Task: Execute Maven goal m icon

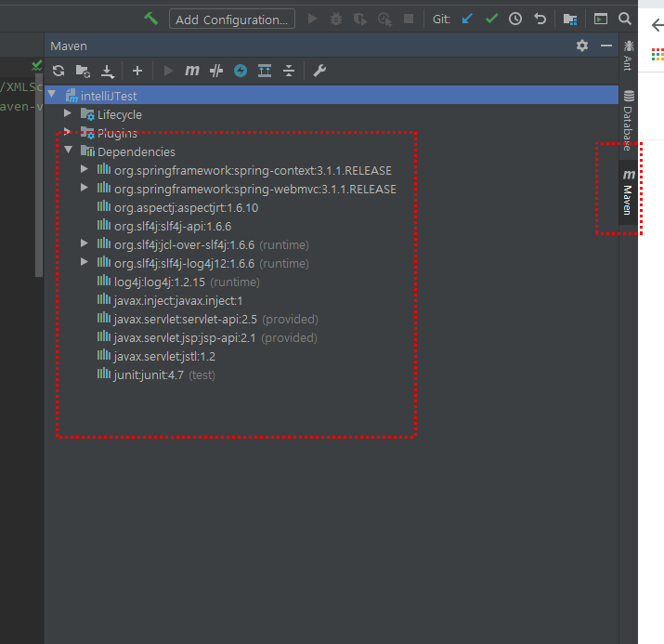Action: [x=192, y=71]
